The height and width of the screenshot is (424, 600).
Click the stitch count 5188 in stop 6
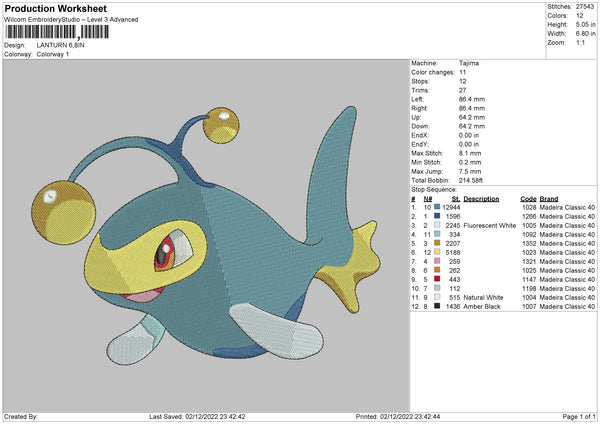click(x=453, y=252)
